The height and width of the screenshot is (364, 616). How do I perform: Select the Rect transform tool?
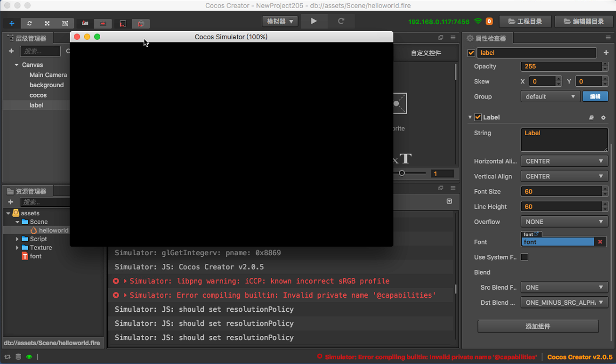(65, 24)
